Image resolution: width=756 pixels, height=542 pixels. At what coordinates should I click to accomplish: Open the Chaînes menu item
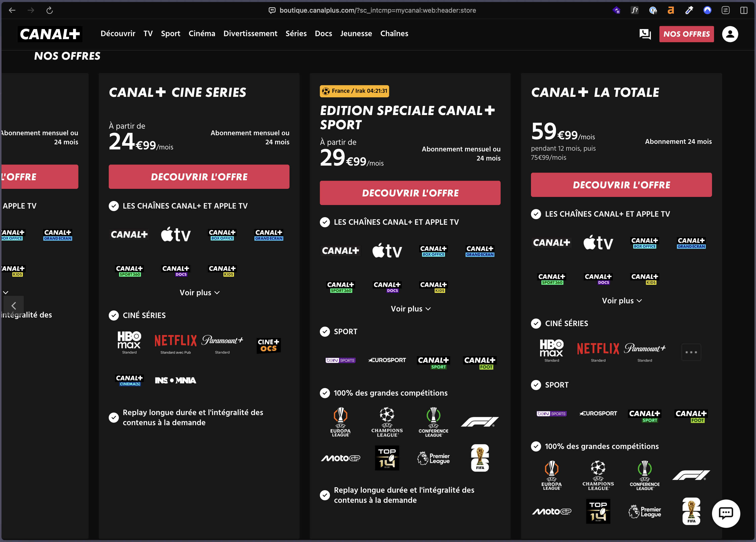(x=394, y=34)
